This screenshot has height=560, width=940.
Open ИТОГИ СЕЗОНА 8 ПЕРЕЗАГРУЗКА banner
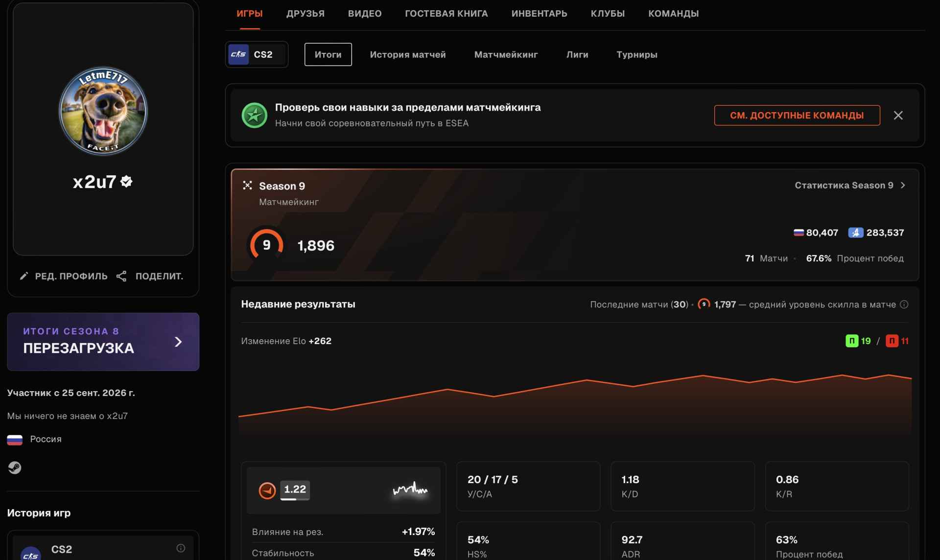(103, 342)
